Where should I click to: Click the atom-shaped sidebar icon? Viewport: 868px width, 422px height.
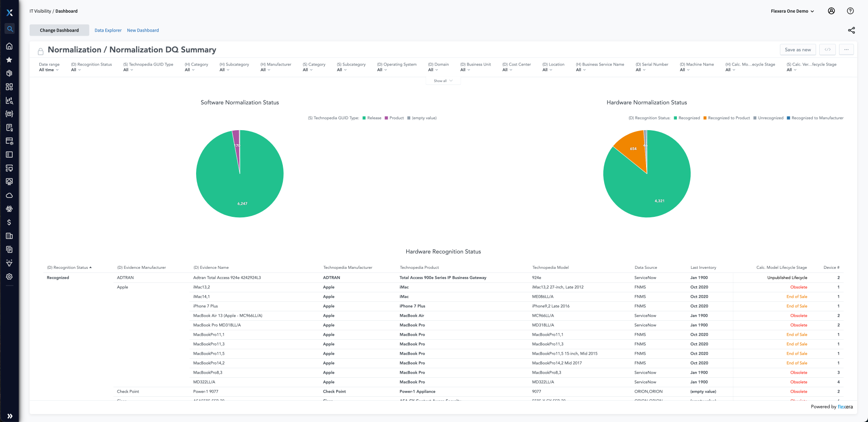pyautogui.click(x=9, y=209)
